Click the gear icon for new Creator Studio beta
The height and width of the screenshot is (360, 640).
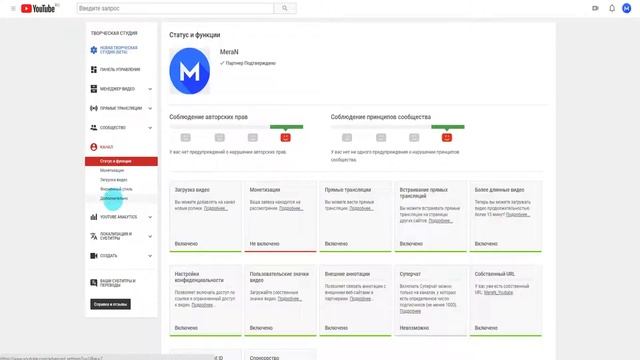coord(93,50)
